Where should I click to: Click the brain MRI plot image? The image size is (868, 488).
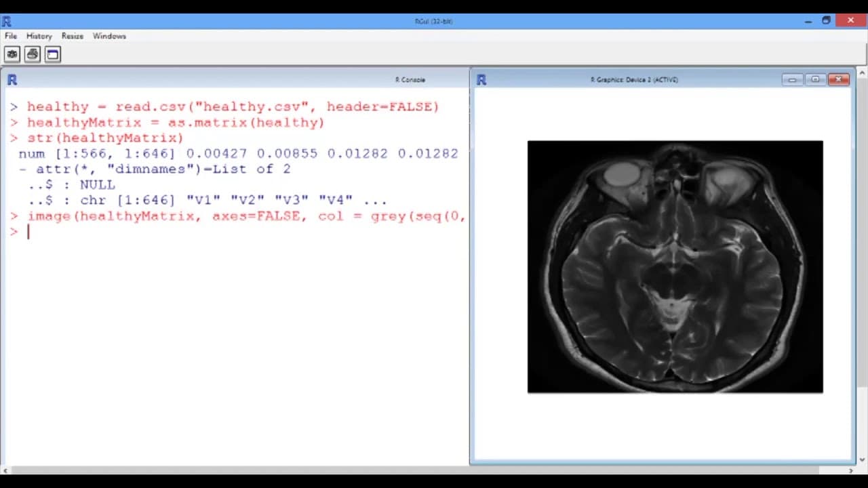pyautogui.click(x=675, y=267)
